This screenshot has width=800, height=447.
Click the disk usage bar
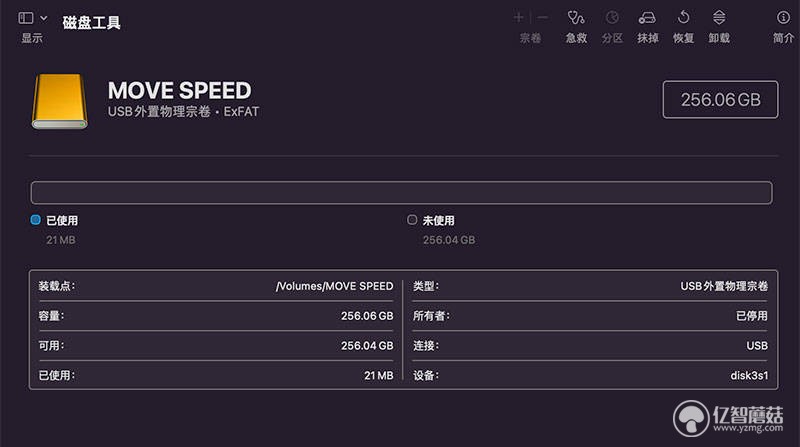point(402,193)
